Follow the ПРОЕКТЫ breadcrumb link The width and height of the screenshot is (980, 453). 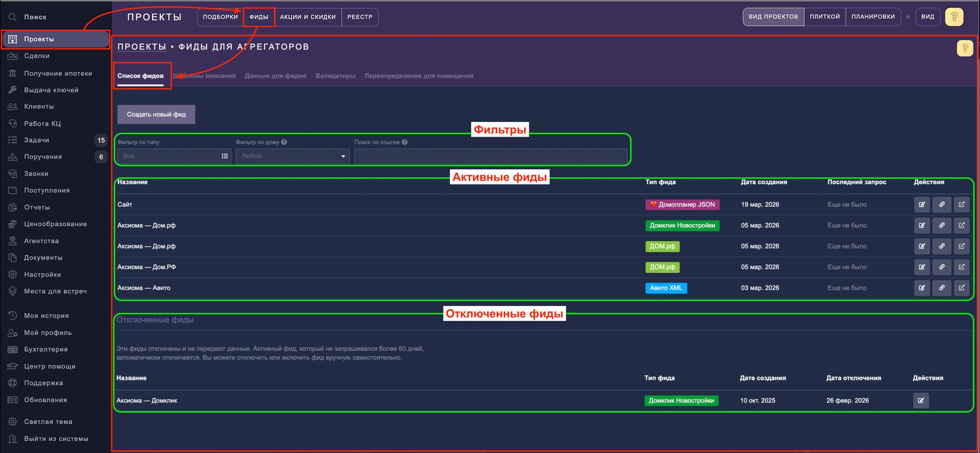(142, 47)
